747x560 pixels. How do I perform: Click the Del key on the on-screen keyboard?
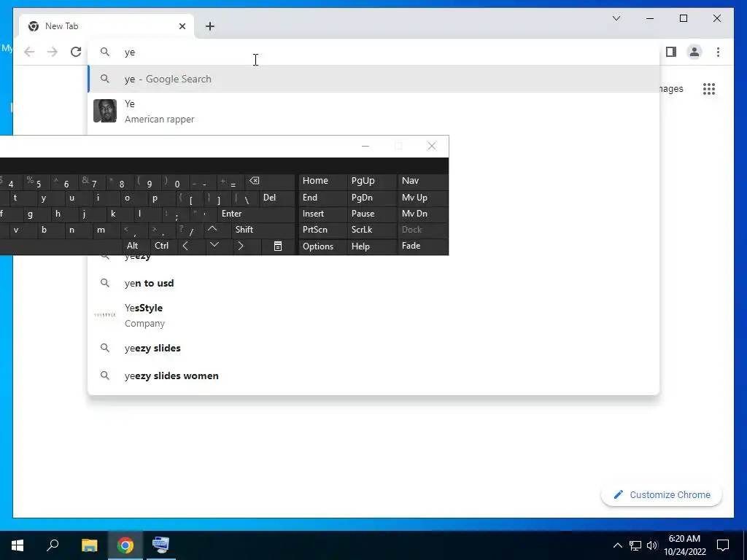(276, 198)
